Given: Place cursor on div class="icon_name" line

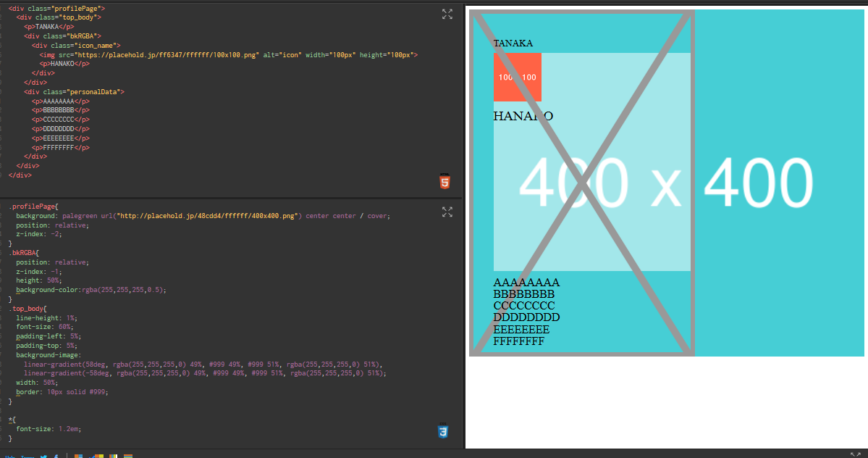Looking at the screenshot, I should click(76, 46).
